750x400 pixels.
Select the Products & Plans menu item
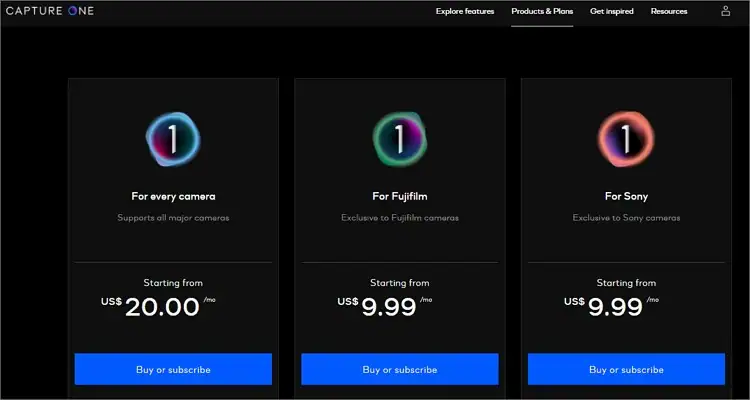click(x=542, y=11)
